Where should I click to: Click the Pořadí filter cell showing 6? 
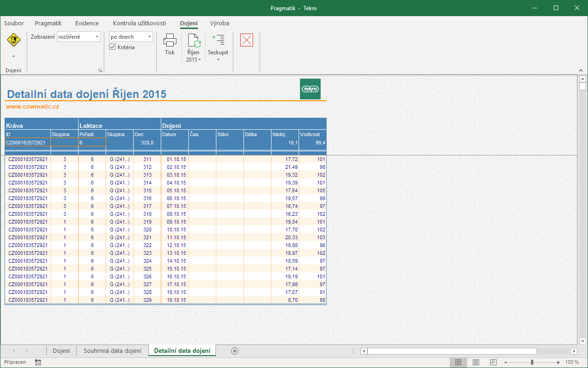(92, 143)
